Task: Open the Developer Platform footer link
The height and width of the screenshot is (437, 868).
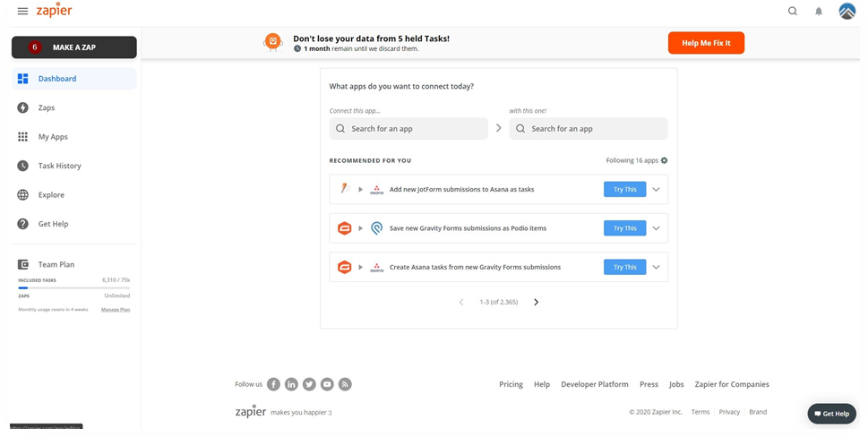Action: 595,384
